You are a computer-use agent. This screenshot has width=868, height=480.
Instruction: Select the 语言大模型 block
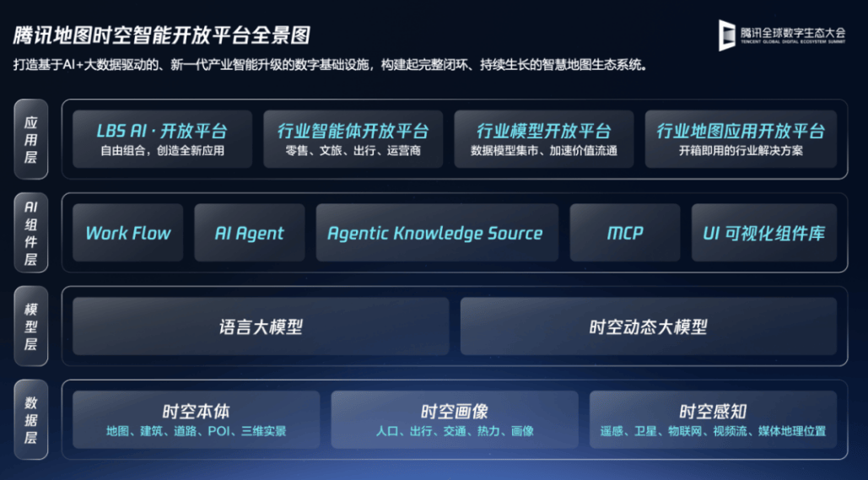(261, 326)
